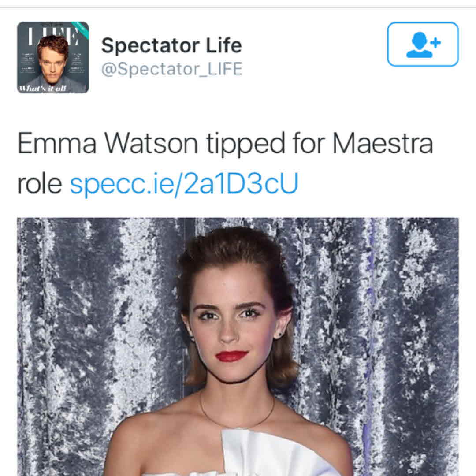Open the @Spectator_LIFE handle
This screenshot has height=476, width=476.
point(172,69)
